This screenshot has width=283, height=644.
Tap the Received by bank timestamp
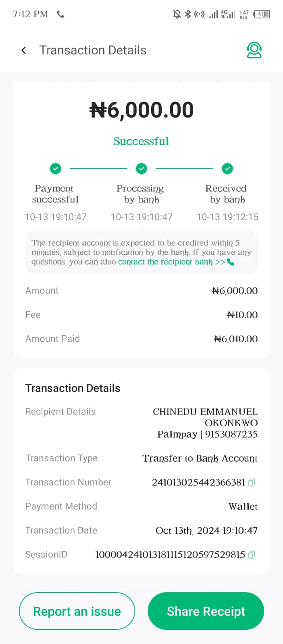tap(227, 217)
